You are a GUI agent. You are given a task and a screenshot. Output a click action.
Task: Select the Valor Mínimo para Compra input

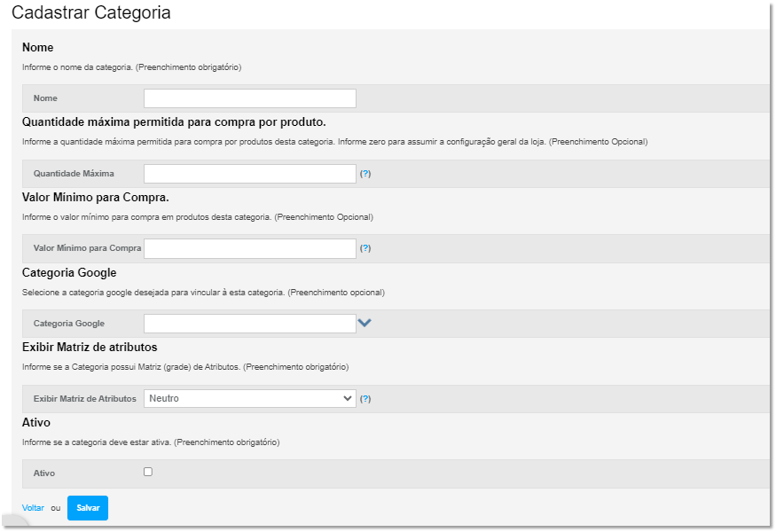[249, 248]
